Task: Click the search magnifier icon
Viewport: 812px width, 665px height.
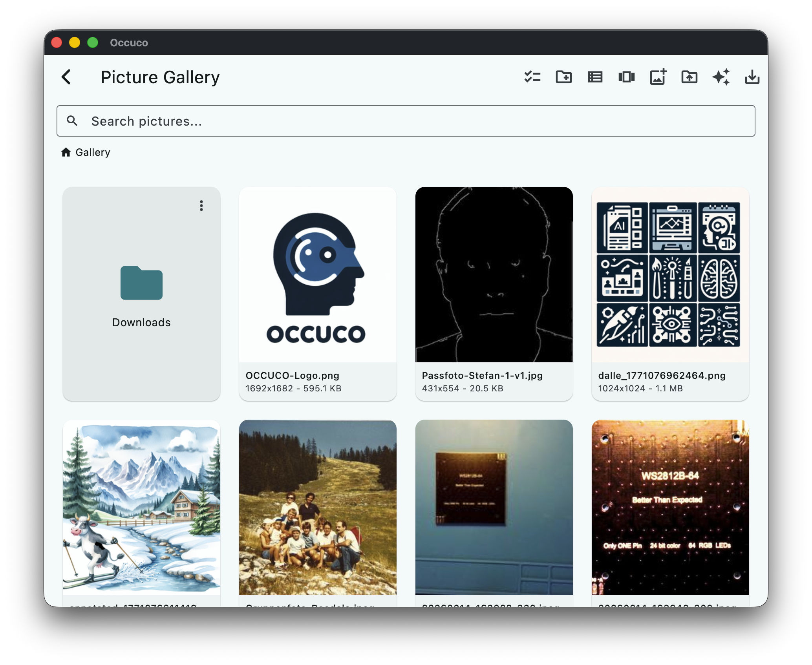Action: [x=73, y=121]
